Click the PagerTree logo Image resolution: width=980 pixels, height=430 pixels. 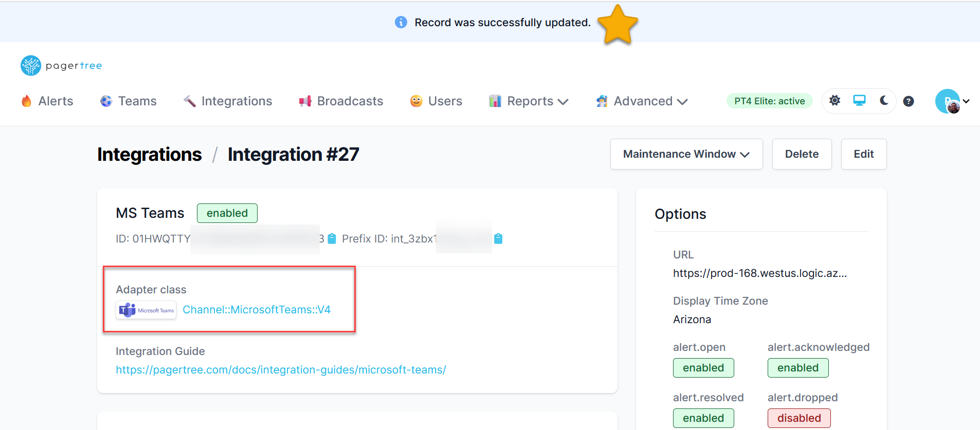(x=61, y=65)
